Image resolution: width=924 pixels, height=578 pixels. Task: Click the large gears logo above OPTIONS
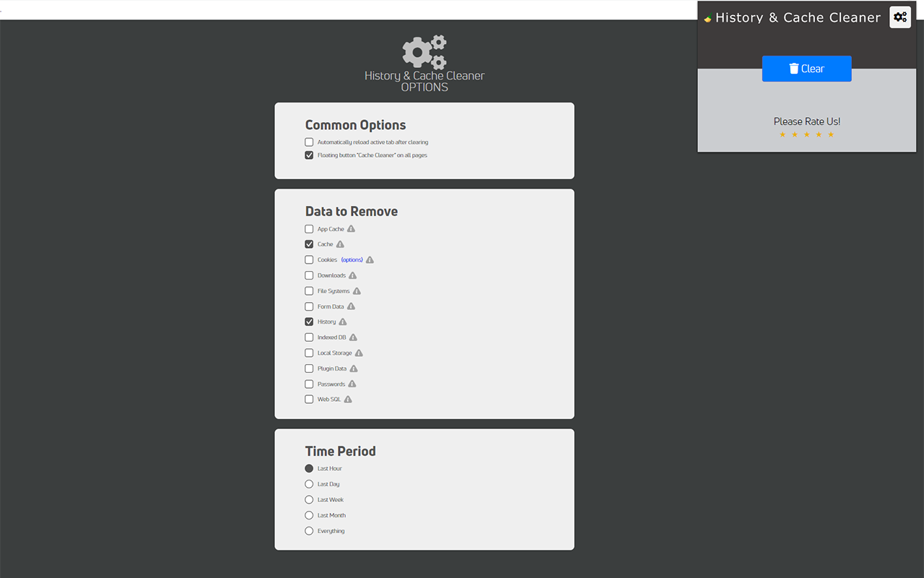coord(424,51)
